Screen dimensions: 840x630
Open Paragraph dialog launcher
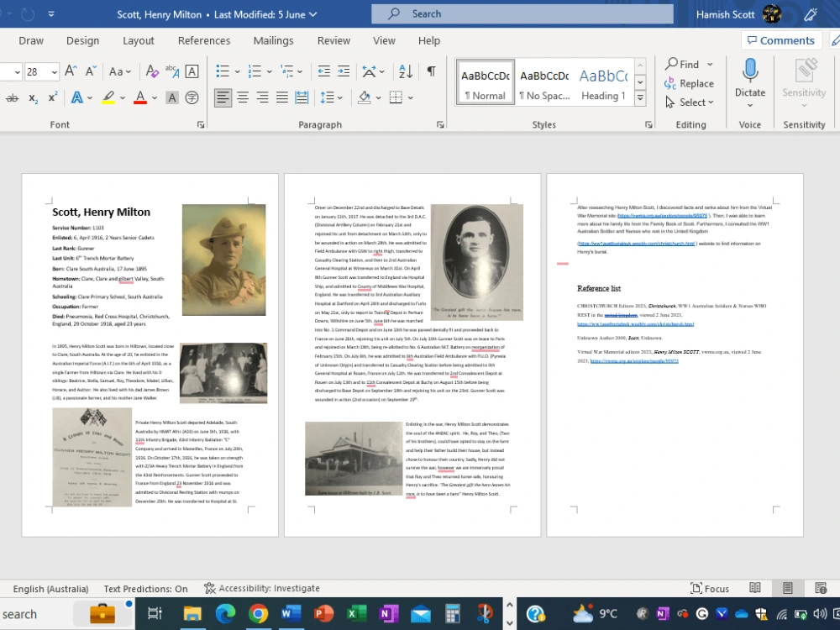click(x=440, y=125)
